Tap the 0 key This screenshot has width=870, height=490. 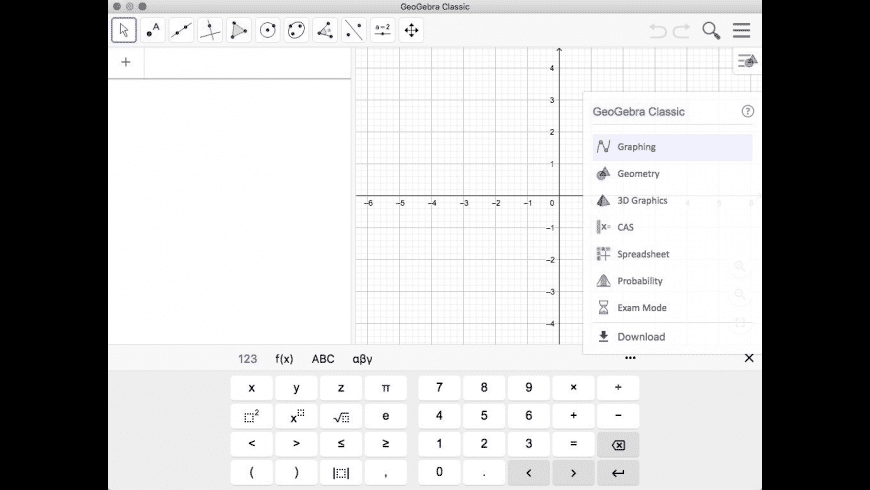point(439,472)
